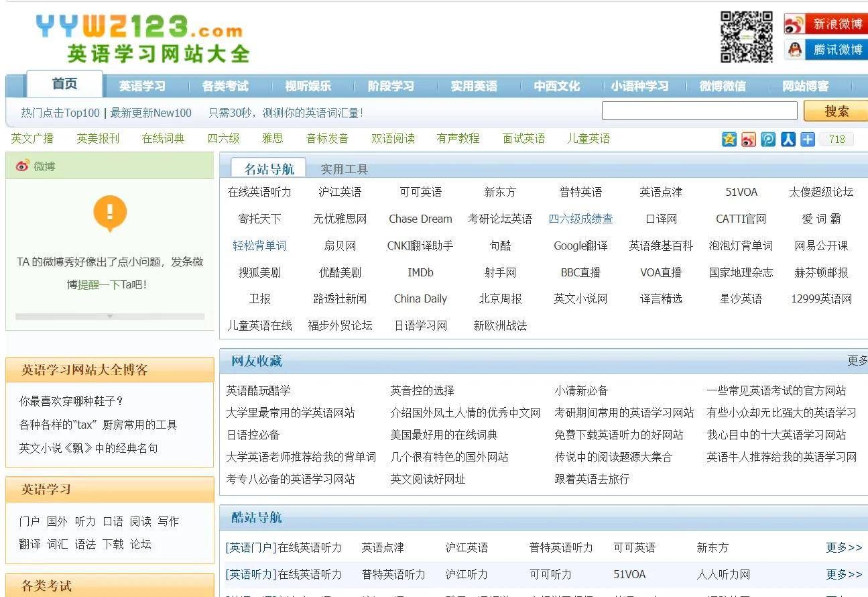This screenshot has height=597, width=868.
Task: Select the 名站导航 tab
Action: click(269, 168)
